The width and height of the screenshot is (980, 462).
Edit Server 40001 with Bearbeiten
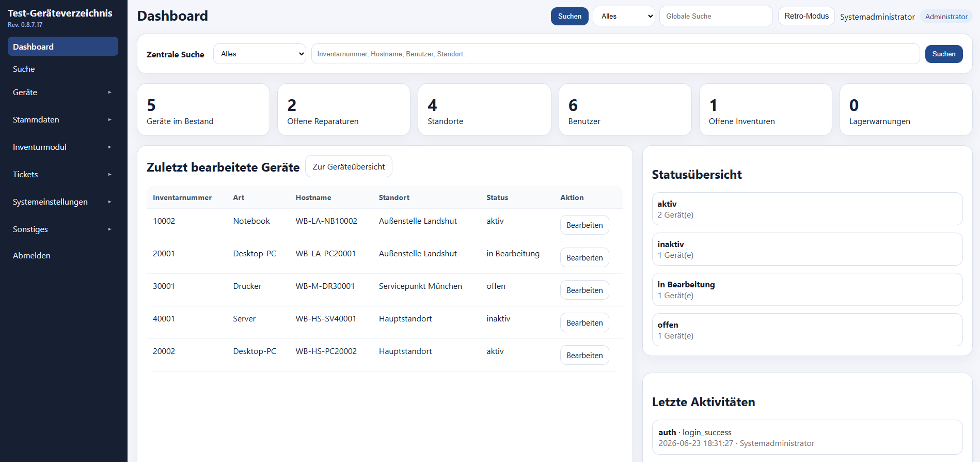point(584,323)
